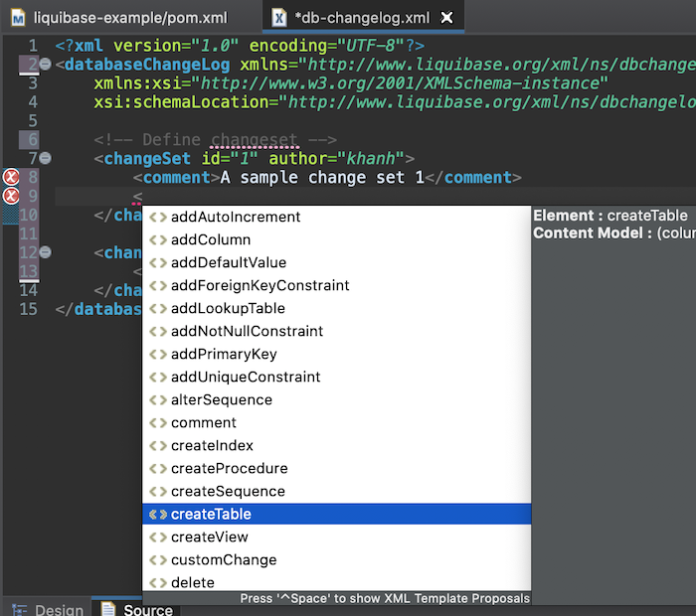Choose createView from the proposals
Screen dimensions: 696x616
(336, 537)
